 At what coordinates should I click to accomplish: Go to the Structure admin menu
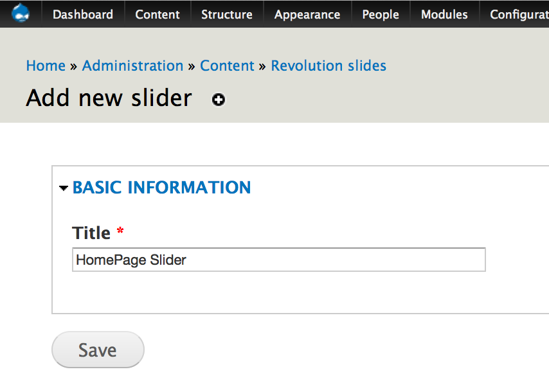point(226,14)
